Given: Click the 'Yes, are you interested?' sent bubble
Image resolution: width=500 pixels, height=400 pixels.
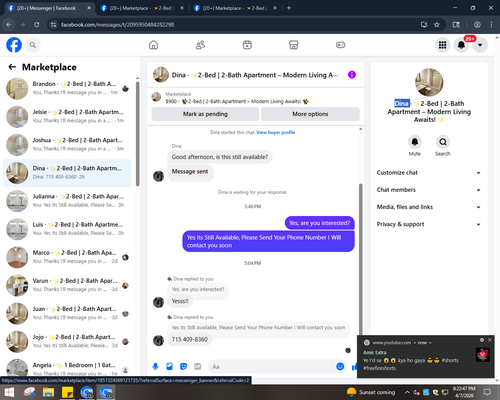Looking at the screenshot, I should (x=320, y=223).
